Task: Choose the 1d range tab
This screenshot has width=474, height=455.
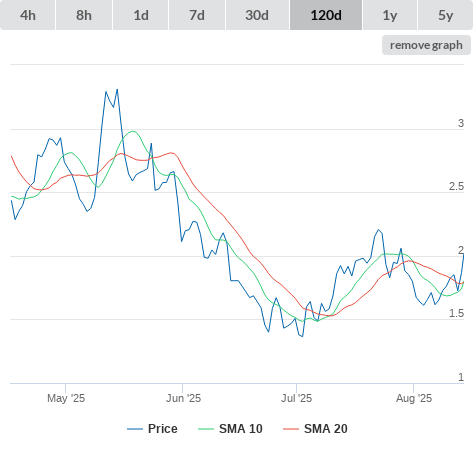Action: click(141, 15)
